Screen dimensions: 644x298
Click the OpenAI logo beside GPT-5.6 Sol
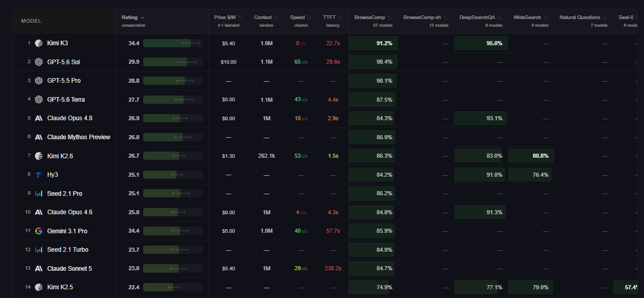[38, 62]
